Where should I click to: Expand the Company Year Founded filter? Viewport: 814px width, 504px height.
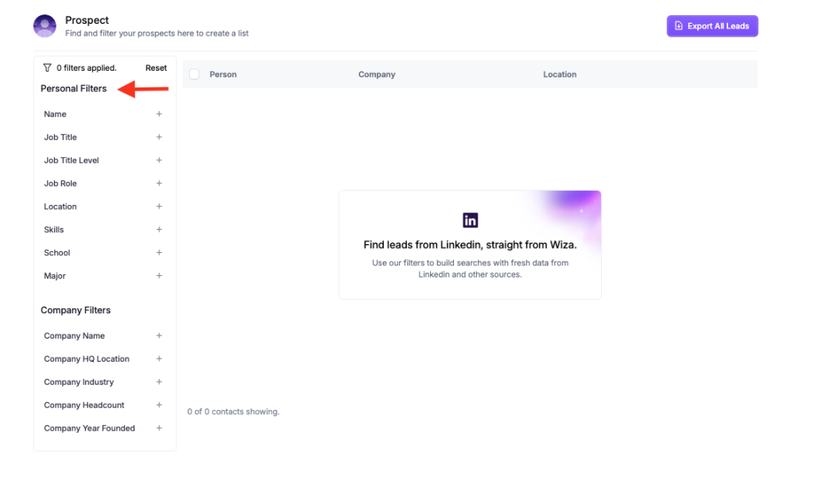point(89,428)
